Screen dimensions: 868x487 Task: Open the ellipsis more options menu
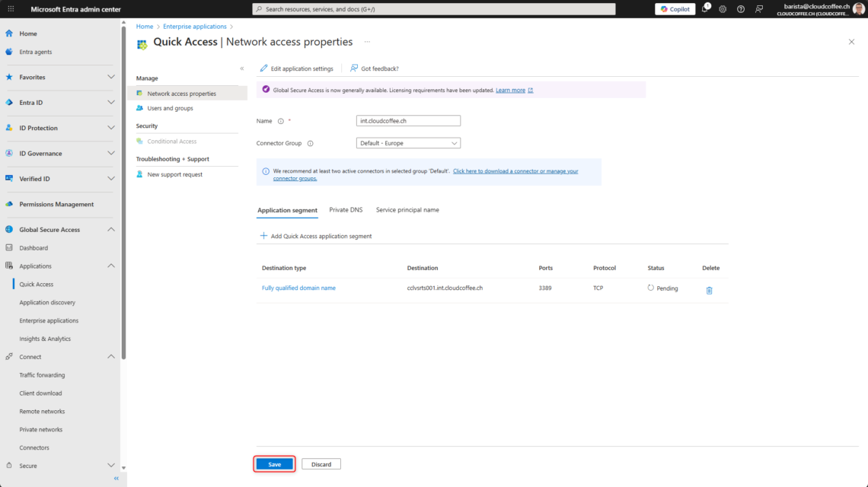(x=367, y=42)
